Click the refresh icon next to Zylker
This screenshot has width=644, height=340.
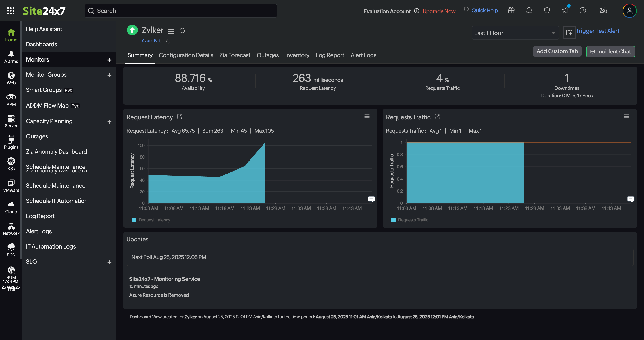click(x=182, y=30)
